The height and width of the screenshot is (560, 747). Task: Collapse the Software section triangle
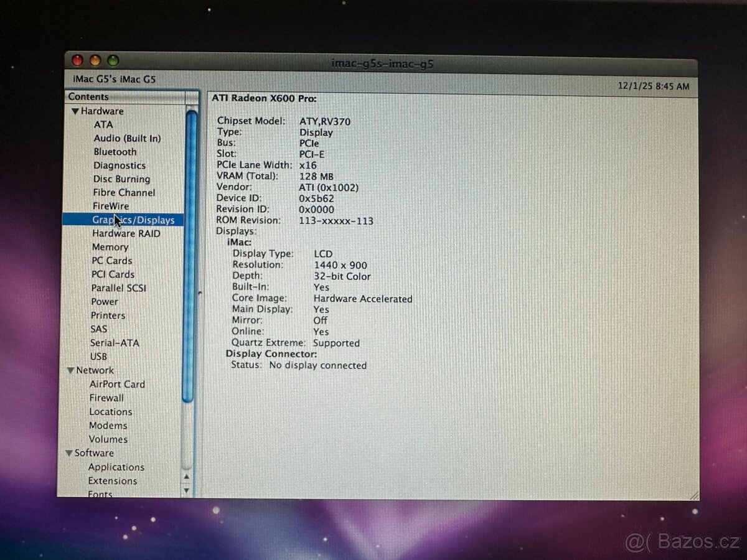coord(69,454)
